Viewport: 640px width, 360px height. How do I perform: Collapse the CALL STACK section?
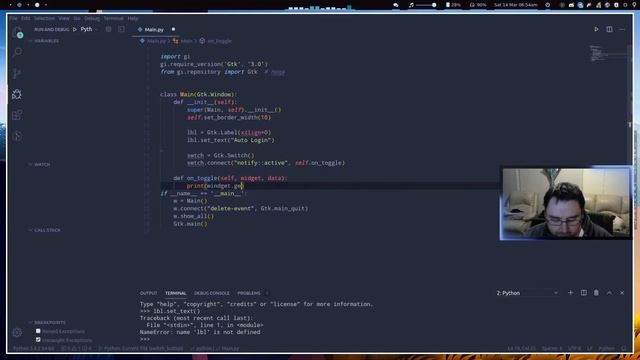coord(44,230)
